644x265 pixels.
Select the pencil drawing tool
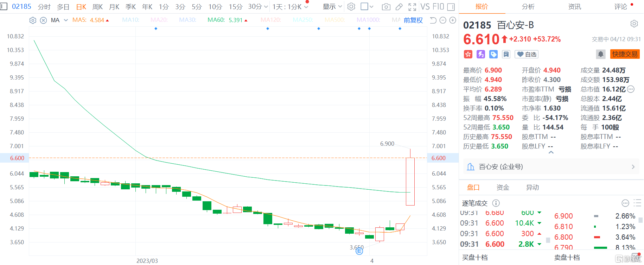pos(399,7)
